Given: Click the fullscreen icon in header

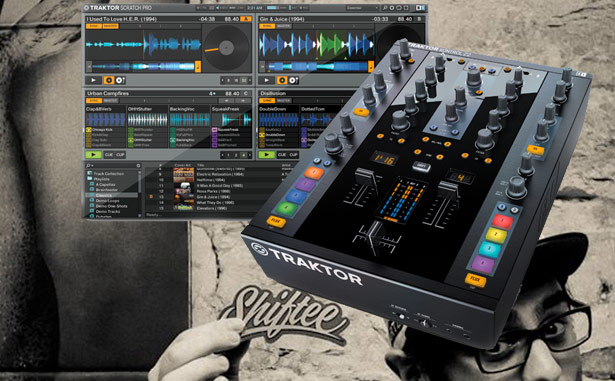Looking at the screenshot, I should pyautogui.click(x=406, y=8).
